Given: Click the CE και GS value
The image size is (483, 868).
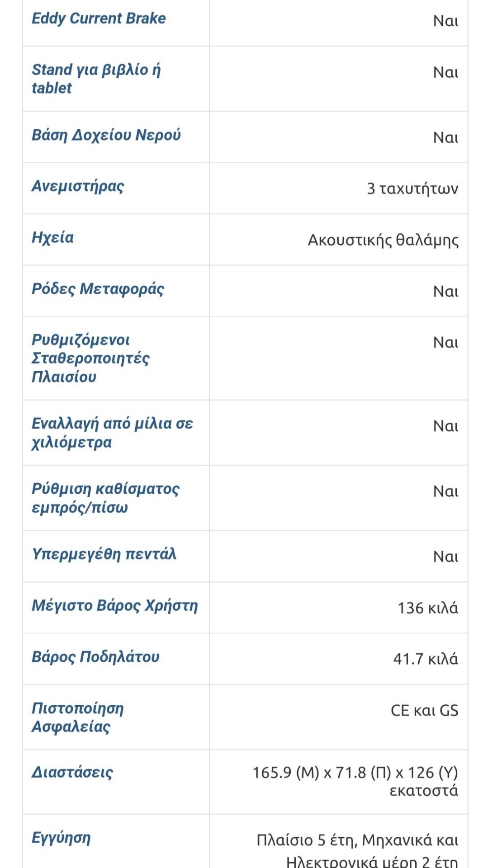Looking at the screenshot, I should [424, 711].
